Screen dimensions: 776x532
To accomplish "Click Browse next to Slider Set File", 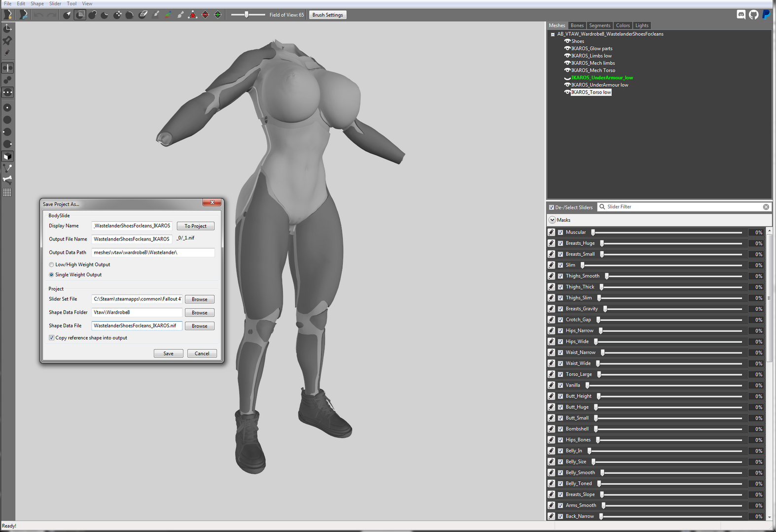I will pyautogui.click(x=200, y=299).
